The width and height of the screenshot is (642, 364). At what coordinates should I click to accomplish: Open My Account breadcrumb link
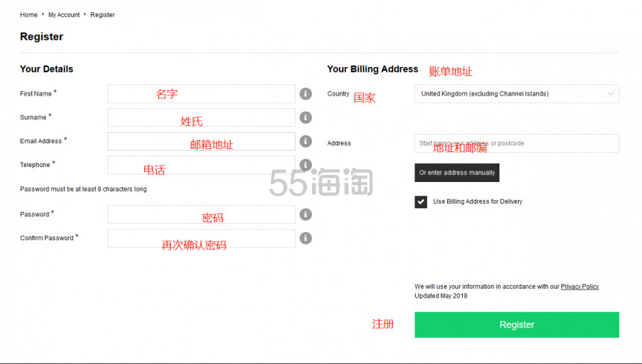64,15
